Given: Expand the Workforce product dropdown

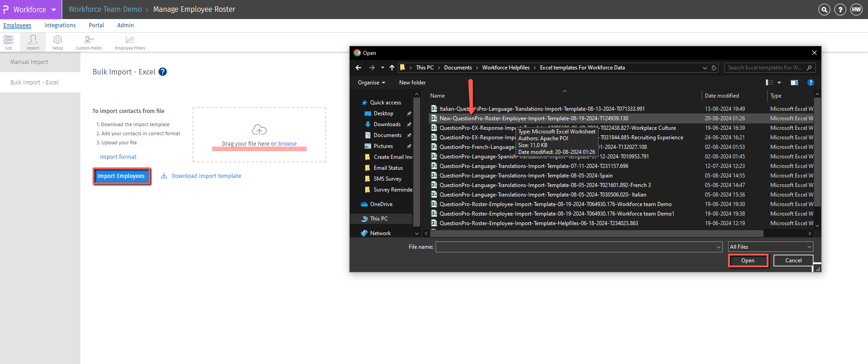Looking at the screenshot, I should [54, 10].
